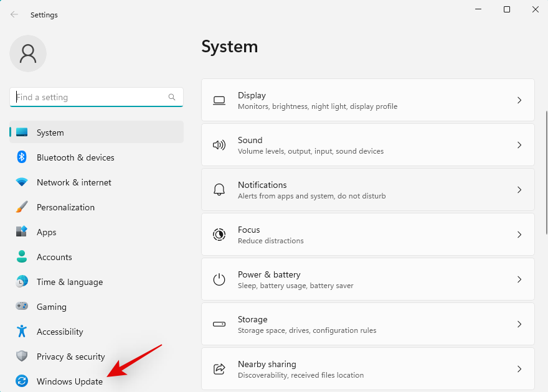Expand the Storage row chevron
The width and height of the screenshot is (548, 392).
pyautogui.click(x=519, y=324)
